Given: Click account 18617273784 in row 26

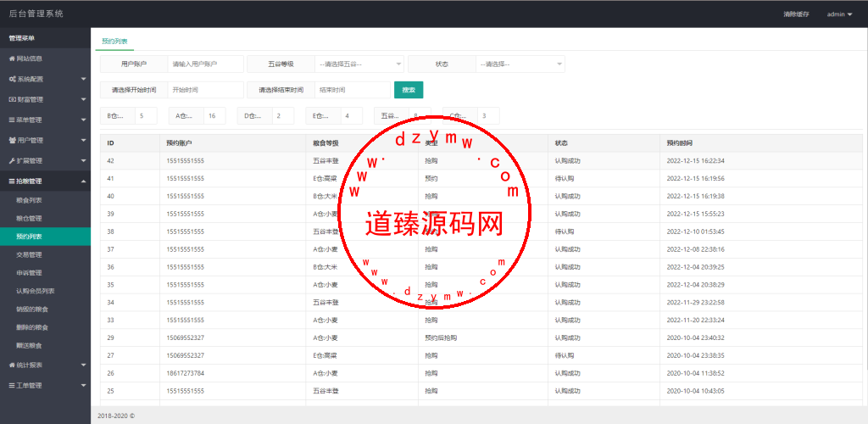Looking at the screenshot, I should pos(185,374).
